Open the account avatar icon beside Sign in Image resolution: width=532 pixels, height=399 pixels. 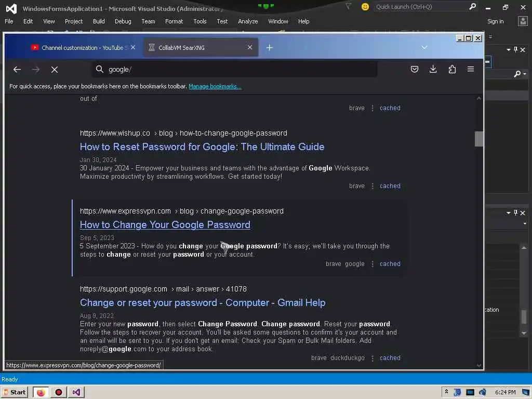click(523, 21)
